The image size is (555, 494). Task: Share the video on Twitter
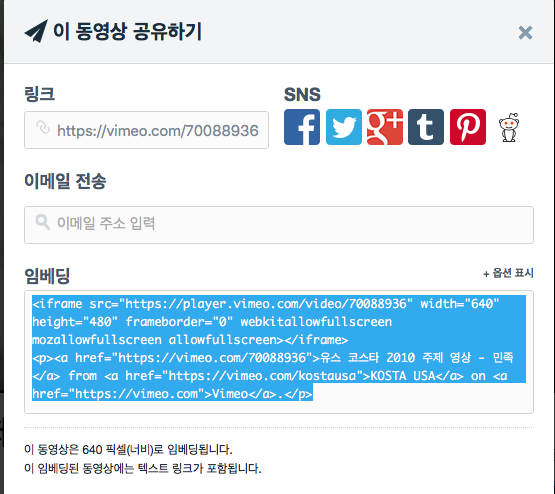tap(344, 127)
